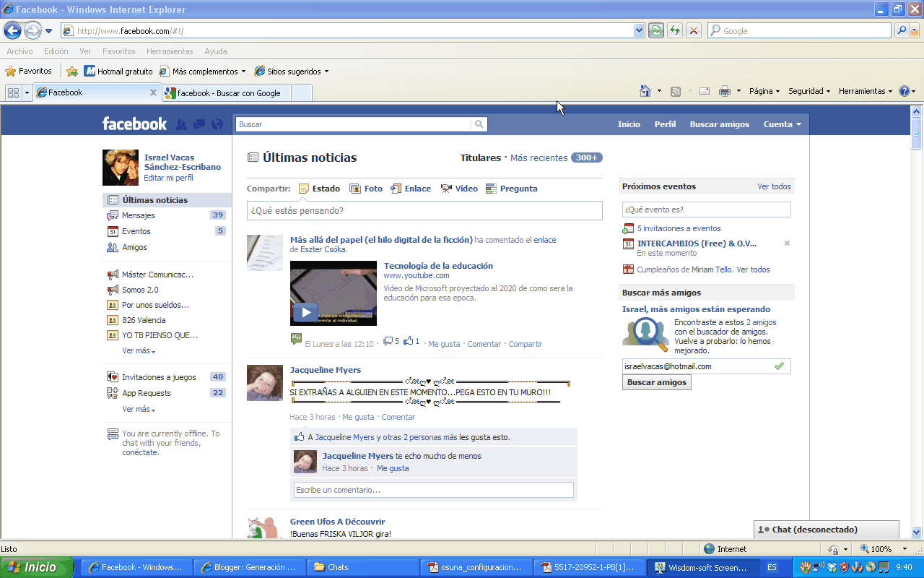Click the Escribe un comentario field

tap(434, 490)
